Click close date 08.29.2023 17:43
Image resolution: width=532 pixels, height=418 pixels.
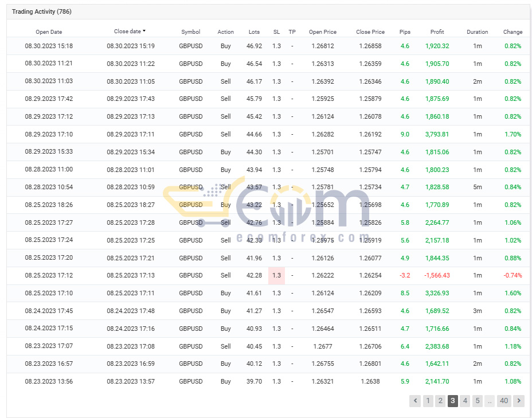[x=131, y=99]
